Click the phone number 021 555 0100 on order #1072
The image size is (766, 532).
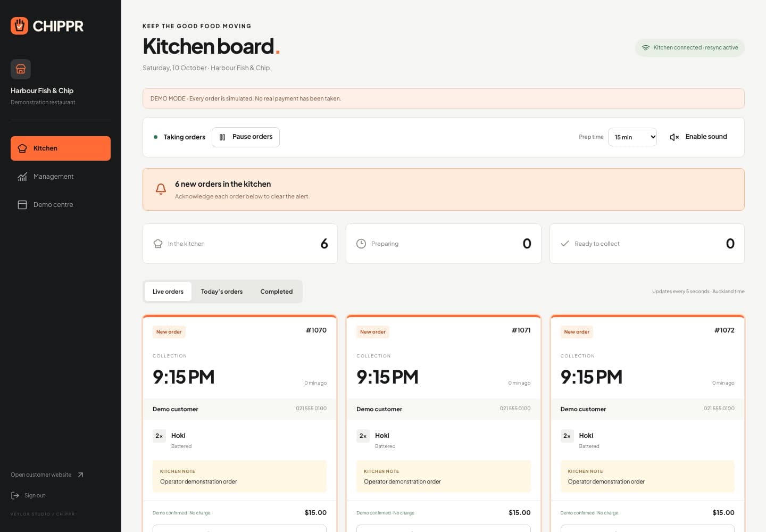click(x=719, y=409)
